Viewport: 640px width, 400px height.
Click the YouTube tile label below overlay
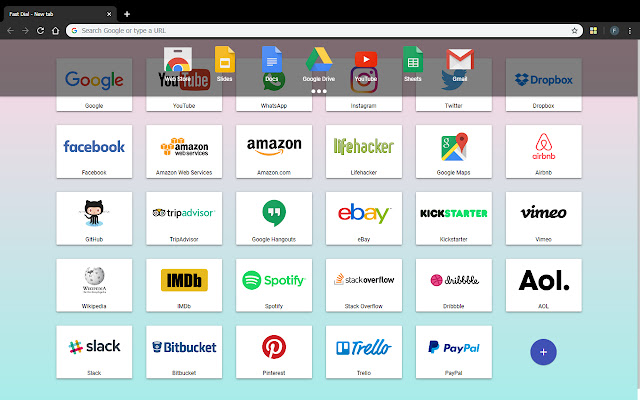tap(184, 106)
